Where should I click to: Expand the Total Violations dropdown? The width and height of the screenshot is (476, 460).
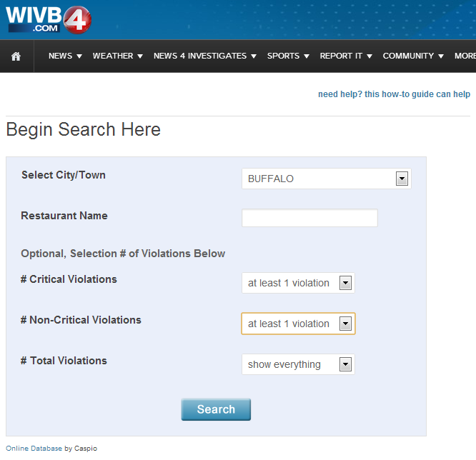tap(298, 364)
